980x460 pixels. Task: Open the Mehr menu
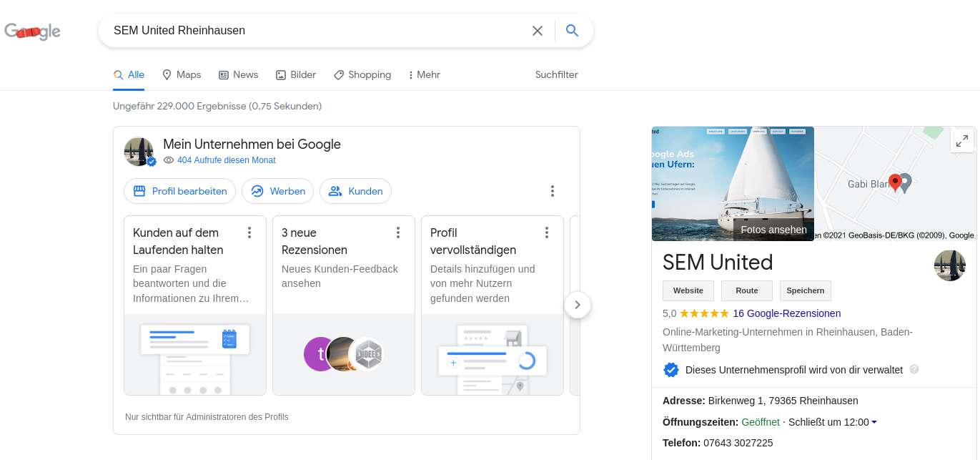coord(424,74)
